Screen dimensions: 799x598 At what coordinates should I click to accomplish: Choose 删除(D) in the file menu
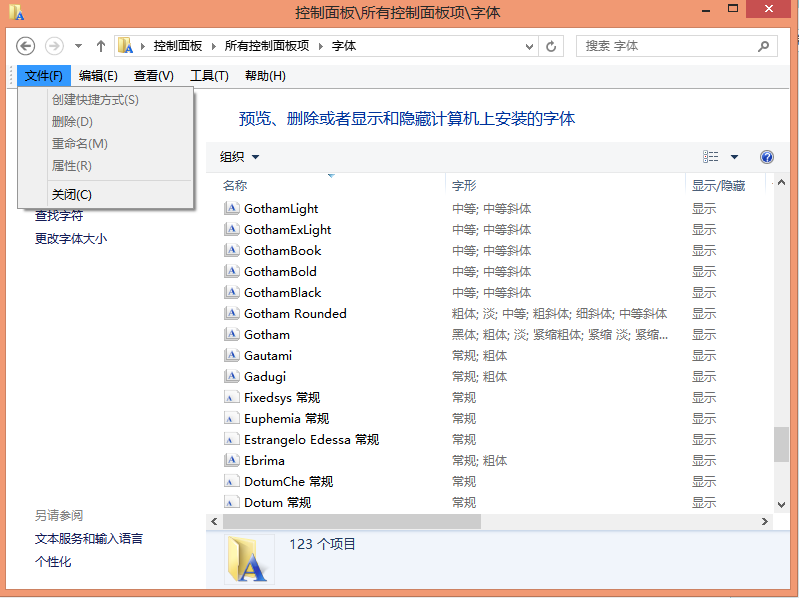coord(105,122)
